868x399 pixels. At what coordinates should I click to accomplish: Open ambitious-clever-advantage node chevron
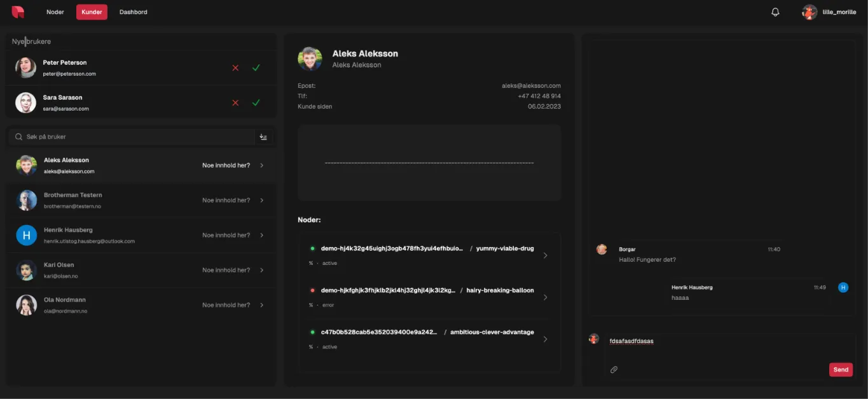pos(545,339)
